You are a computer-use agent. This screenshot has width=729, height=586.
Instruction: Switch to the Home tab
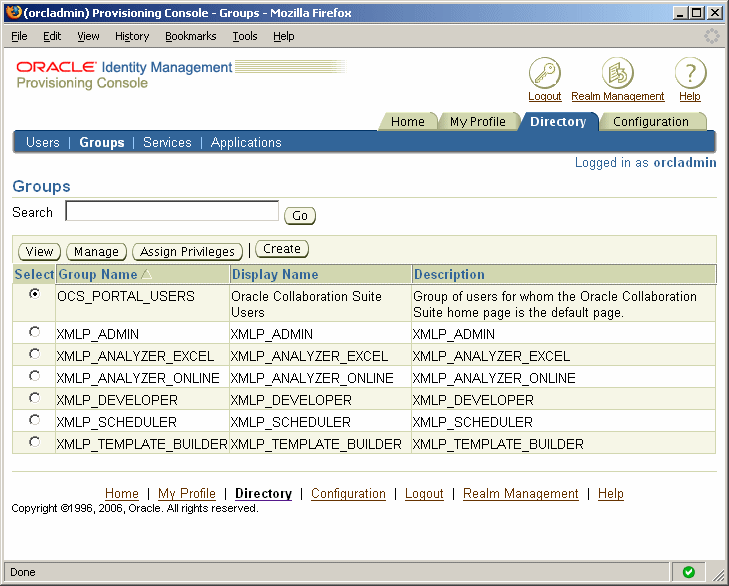[408, 122]
